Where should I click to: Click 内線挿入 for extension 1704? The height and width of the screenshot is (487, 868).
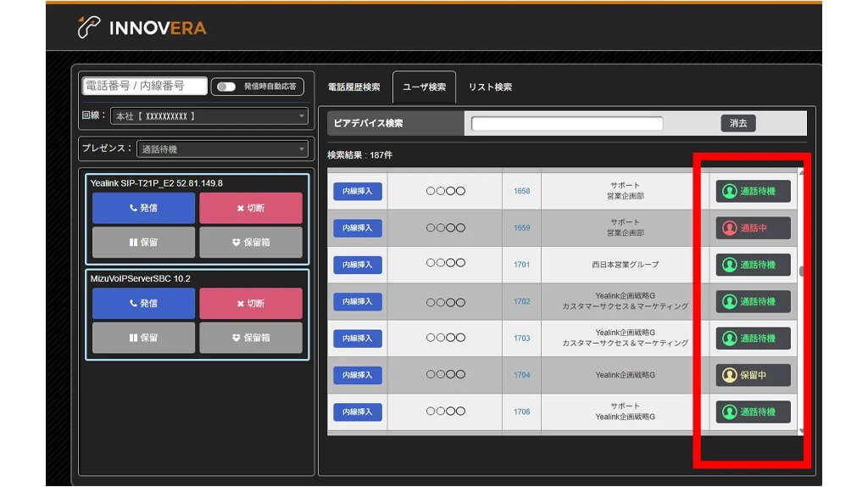(358, 375)
